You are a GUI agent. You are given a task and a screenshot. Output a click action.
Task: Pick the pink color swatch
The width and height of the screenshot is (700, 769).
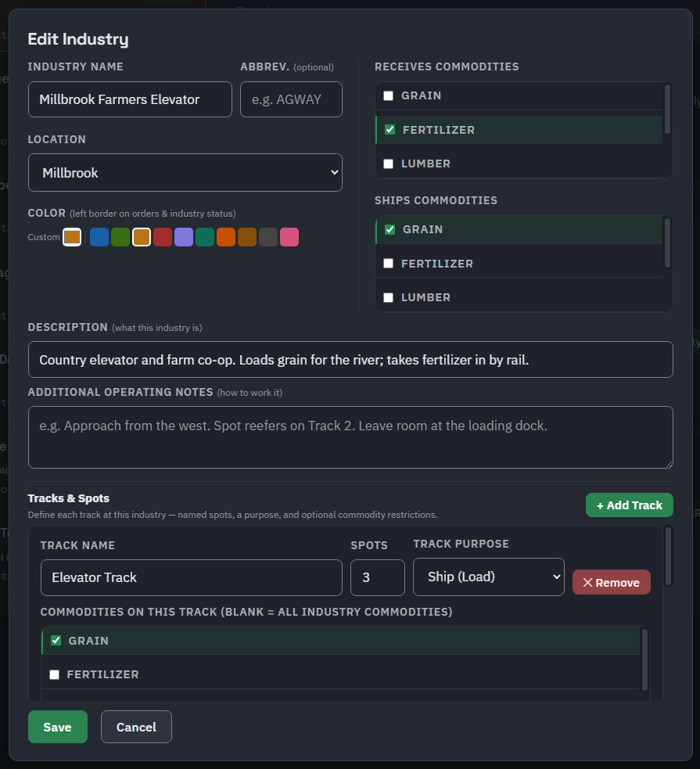(289, 237)
